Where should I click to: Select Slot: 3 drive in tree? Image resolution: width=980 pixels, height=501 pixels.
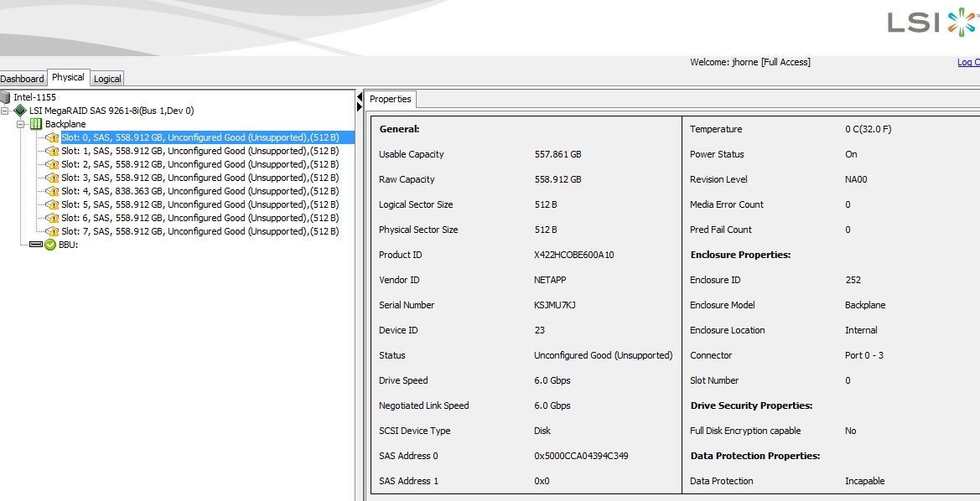tap(200, 178)
